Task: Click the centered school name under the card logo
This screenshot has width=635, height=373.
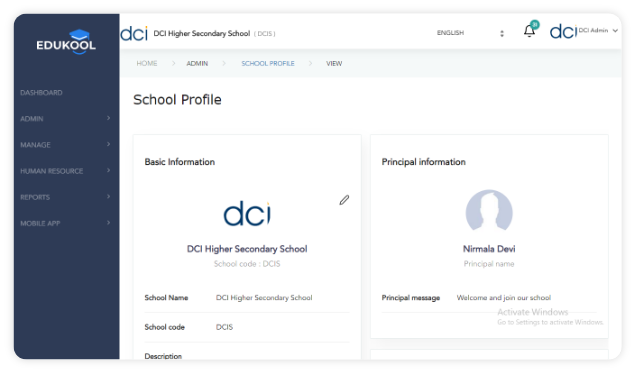Action: click(x=247, y=249)
